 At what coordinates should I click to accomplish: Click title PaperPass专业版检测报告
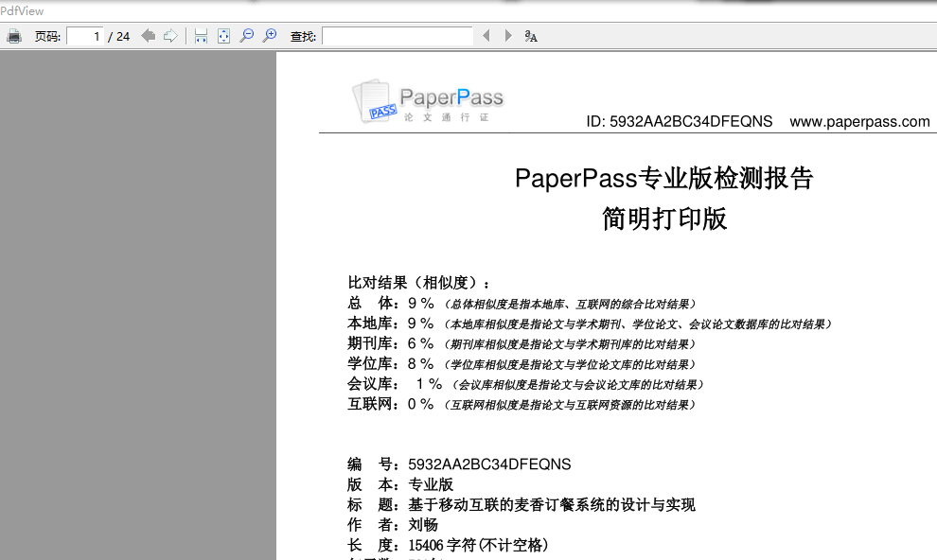(x=663, y=179)
